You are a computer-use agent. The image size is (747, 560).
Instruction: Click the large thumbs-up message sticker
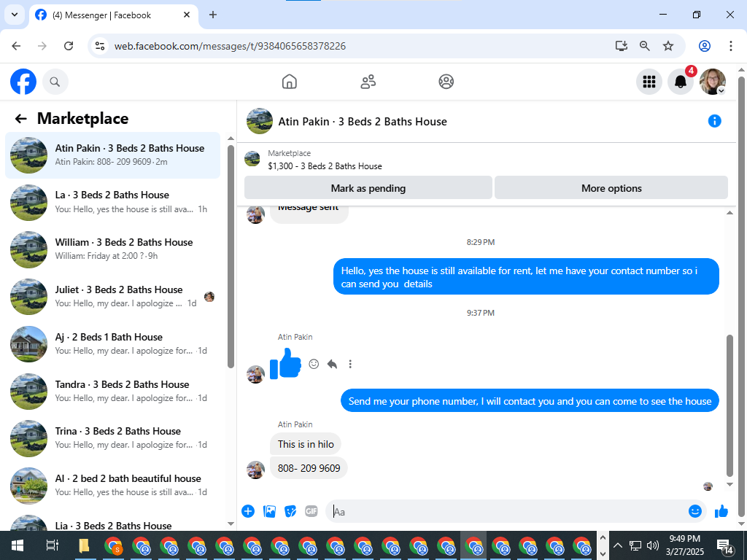pyautogui.click(x=286, y=364)
